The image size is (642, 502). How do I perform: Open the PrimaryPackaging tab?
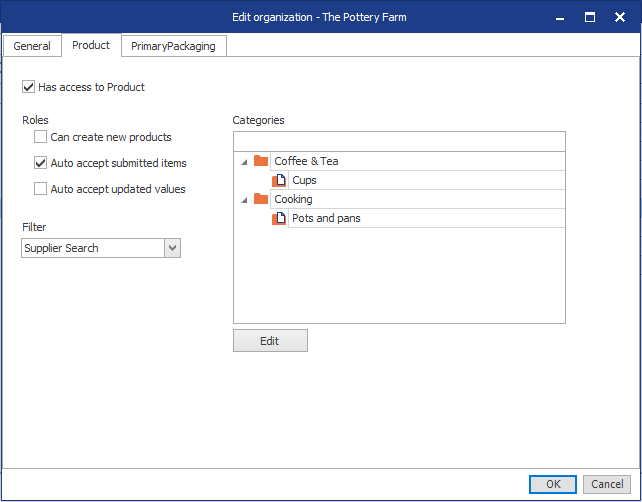[173, 46]
